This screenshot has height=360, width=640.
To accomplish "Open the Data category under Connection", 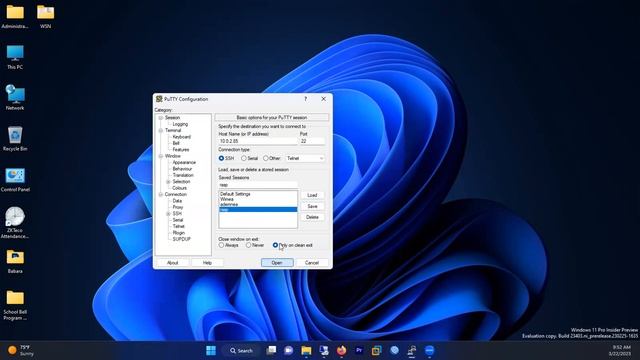I will pos(177,201).
